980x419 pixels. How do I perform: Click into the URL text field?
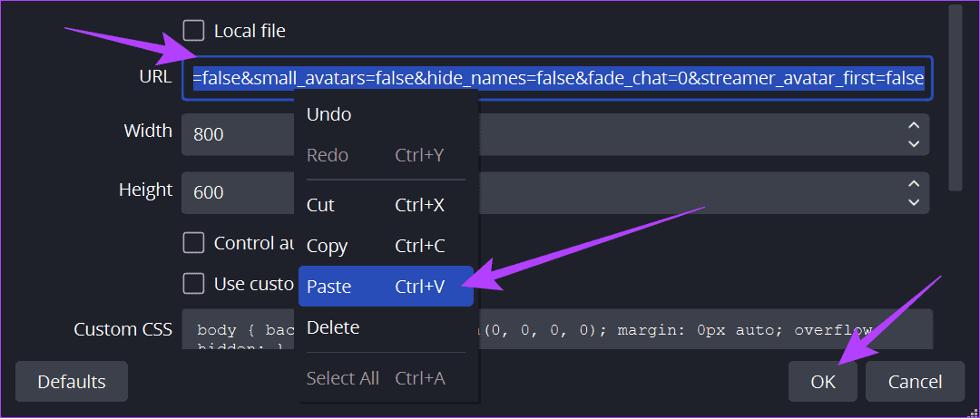click(x=557, y=78)
